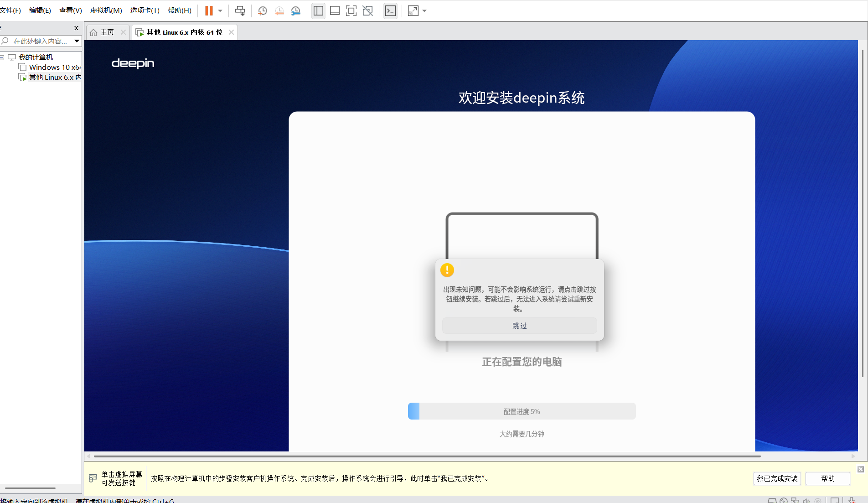The width and height of the screenshot is (868, 503).
Task: Click the library search input field
Action: [x=40, y=41]
